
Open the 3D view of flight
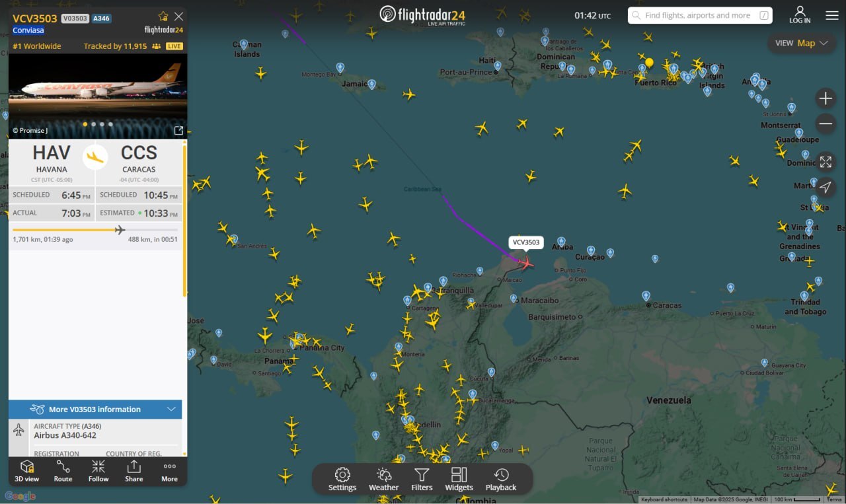click(27, 470)
